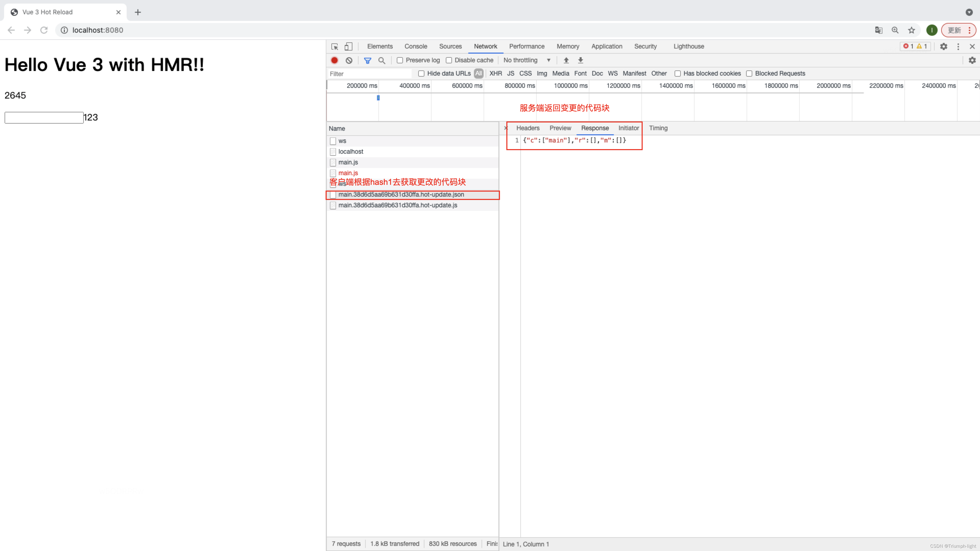Open DevTools more options menu
This screenshot has width=980, height=551.
[x=958, y=46]
